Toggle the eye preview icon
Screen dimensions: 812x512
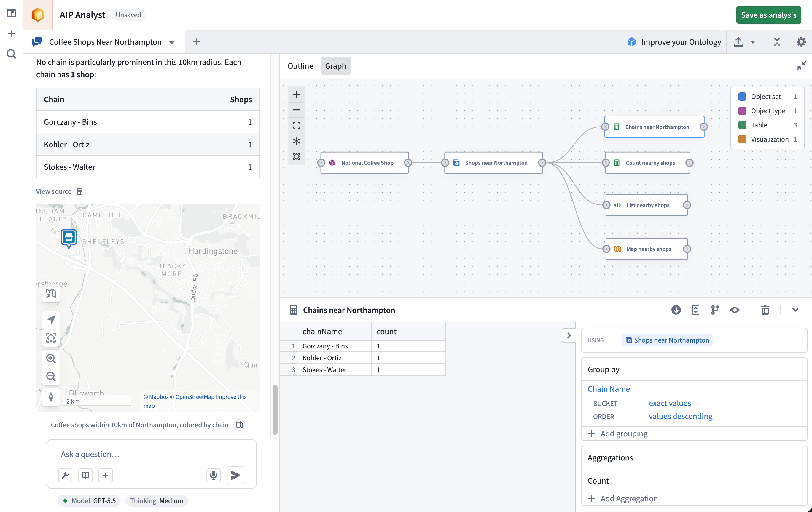pyautogui.click(x=735, y=310)
